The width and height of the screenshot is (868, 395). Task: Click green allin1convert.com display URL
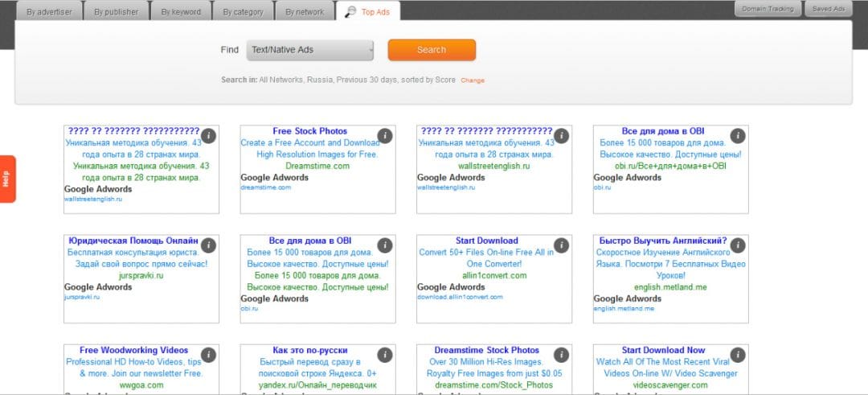(494, 276)
